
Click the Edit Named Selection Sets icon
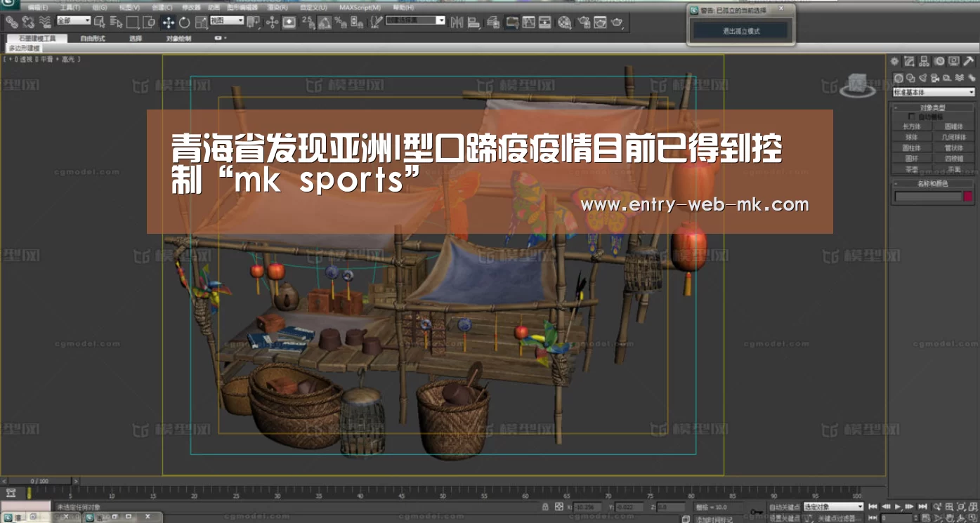[376, 22]
